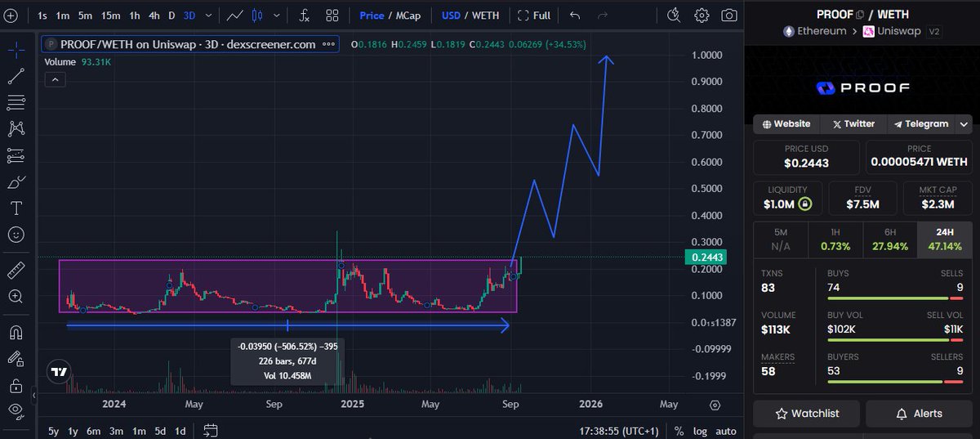
Task: Click the undo arrow
Action: (x=575, y=15)
